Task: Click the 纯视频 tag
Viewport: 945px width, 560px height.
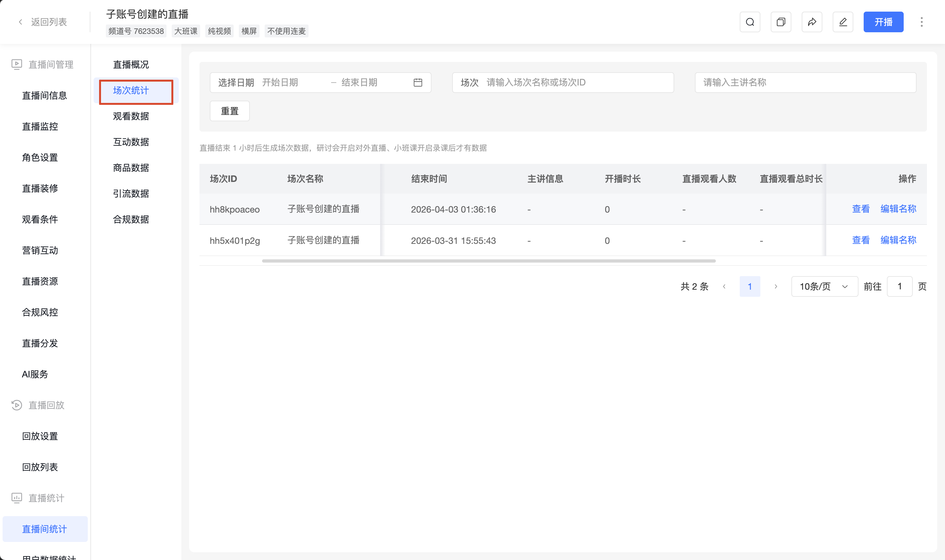Action: click(219, 31)
